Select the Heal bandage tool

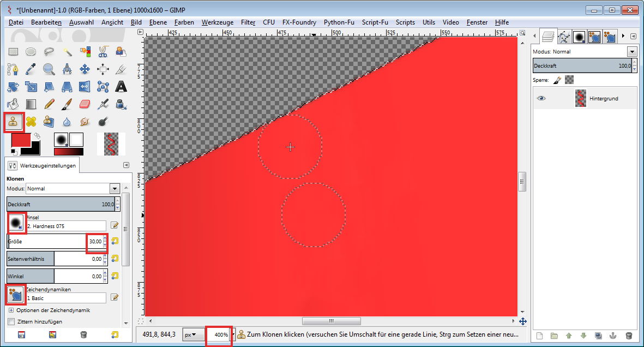click(31, 122)
